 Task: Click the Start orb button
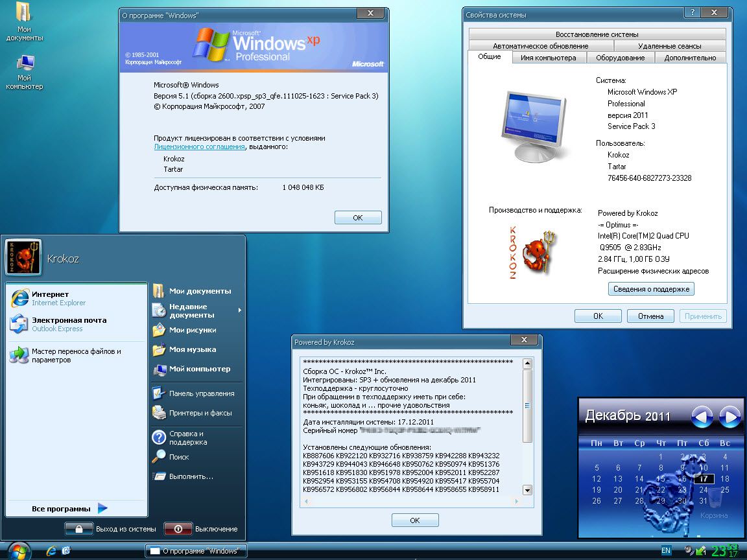19,550
